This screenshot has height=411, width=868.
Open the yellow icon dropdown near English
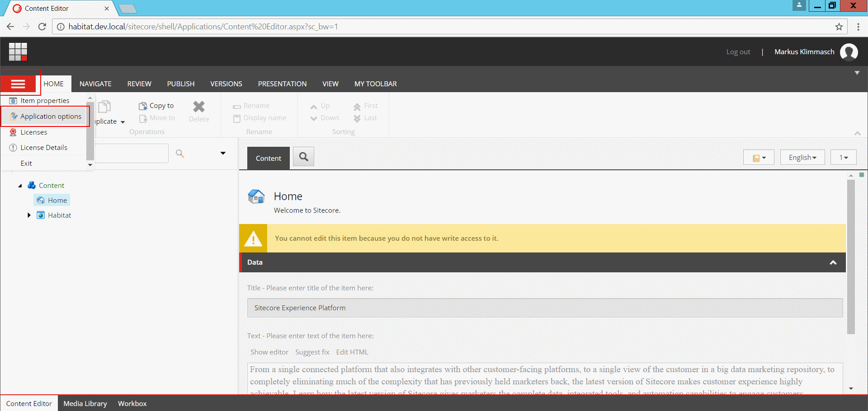point(759,157)
